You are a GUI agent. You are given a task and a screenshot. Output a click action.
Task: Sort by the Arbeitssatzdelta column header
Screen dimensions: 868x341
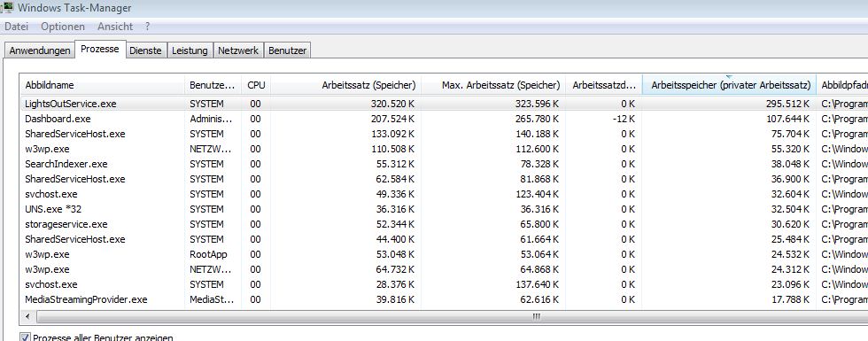coord(603,85)
